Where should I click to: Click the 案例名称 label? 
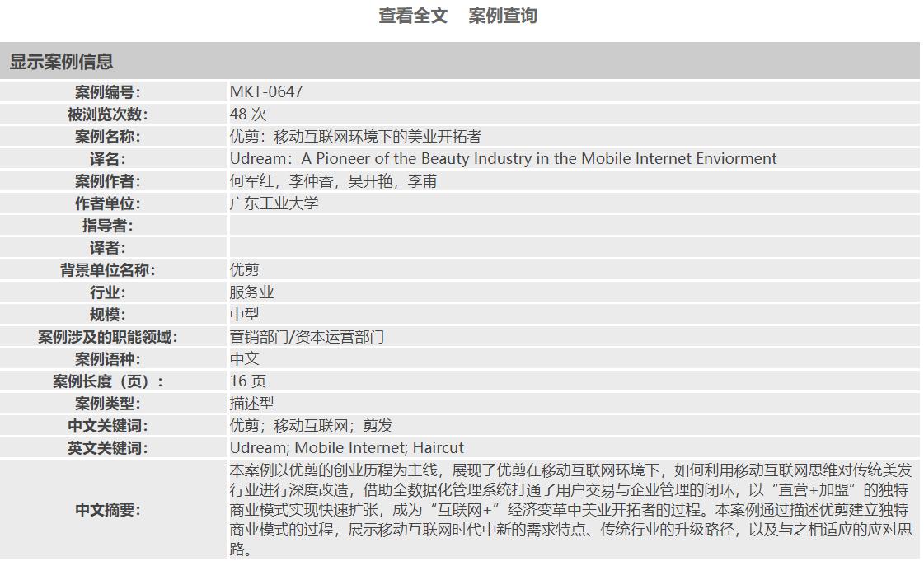tap(107, 137)
